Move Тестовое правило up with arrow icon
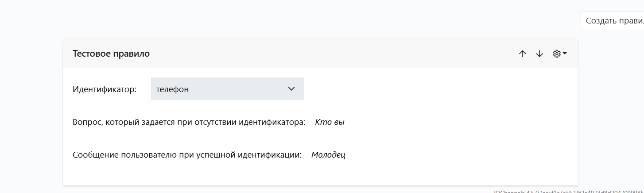This screenshot has height=193, width=644. coord(523,54)
